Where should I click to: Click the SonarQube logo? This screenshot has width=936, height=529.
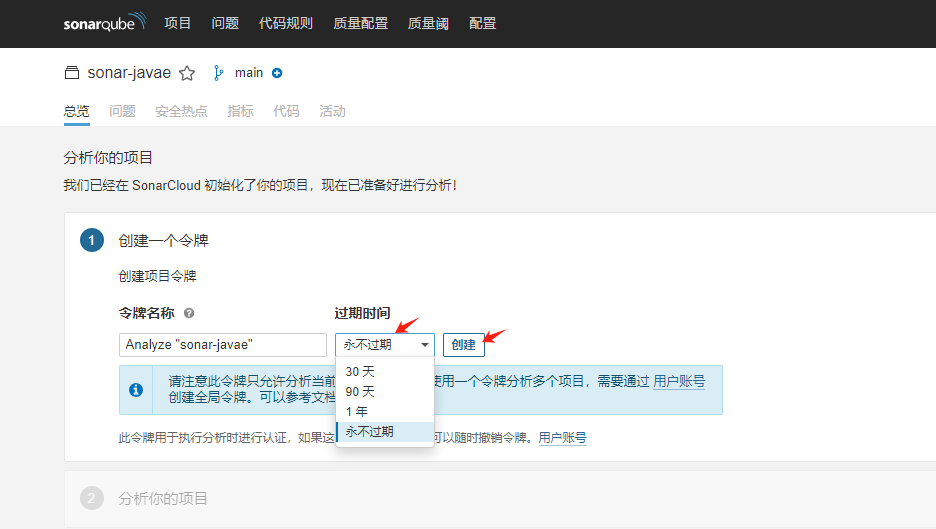(104, 22)
